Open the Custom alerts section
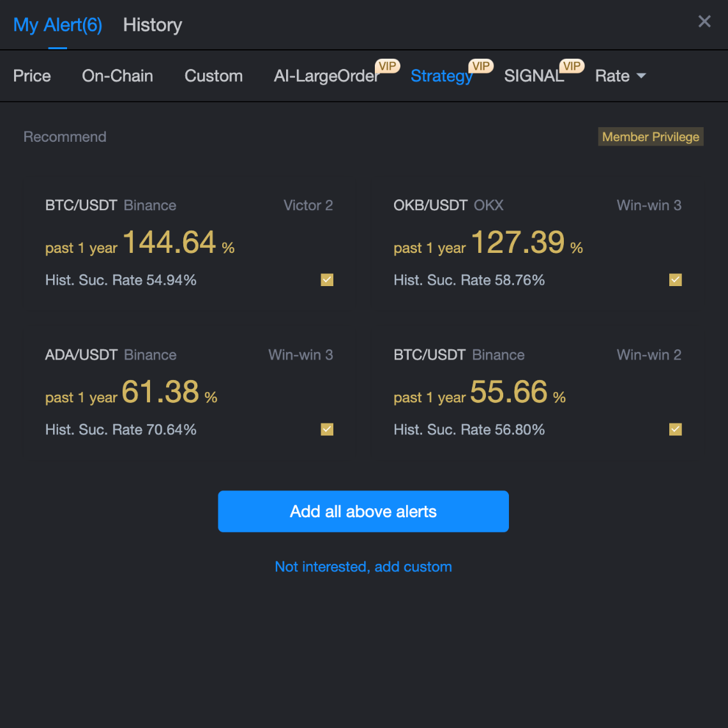 click(213, 76)
